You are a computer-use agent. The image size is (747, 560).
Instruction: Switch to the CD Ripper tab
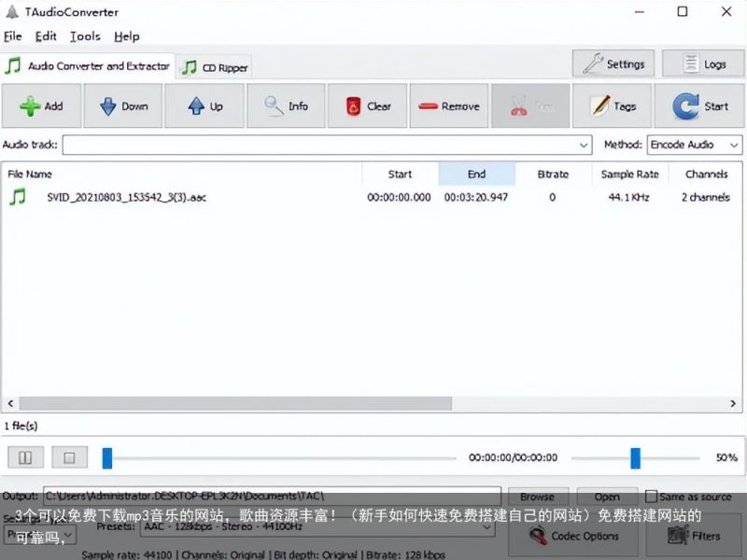coord(216,67)
